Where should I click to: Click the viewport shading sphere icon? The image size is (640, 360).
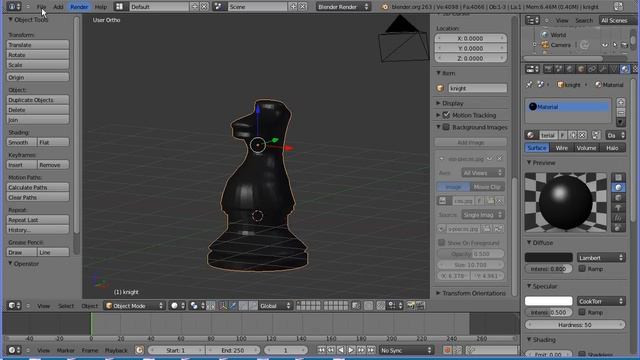coord(177,306)
